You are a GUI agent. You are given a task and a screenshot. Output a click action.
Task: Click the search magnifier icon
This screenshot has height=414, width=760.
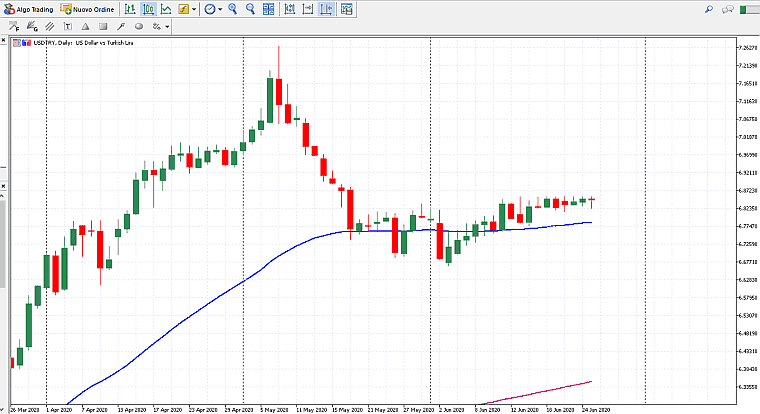point(708,9)
